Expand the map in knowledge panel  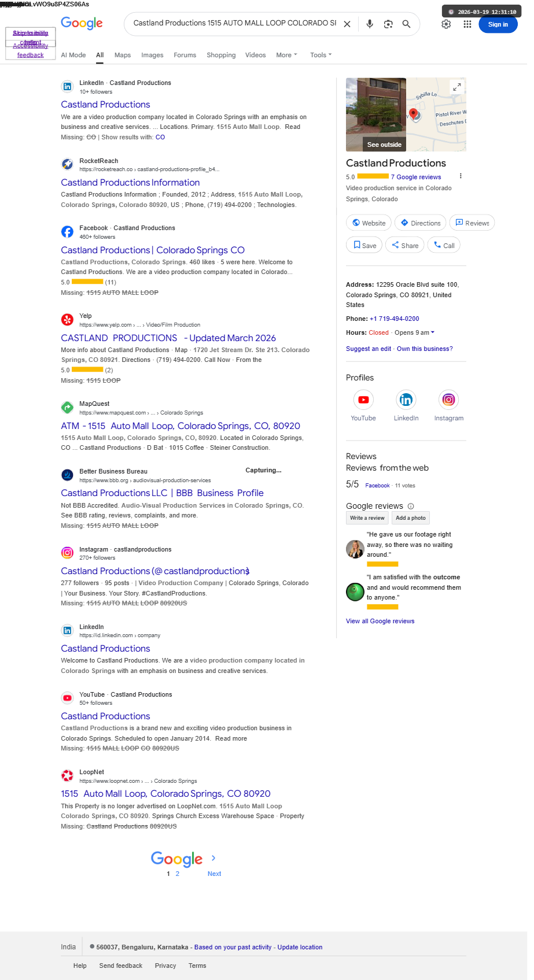[456, 87]
